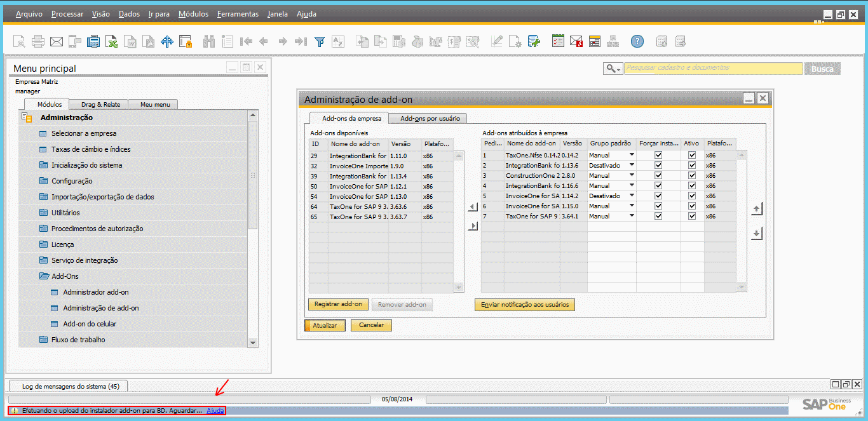The image size is (868, 421).
Task: Switch to Add-ons por usuário tab
Action: click(429, 118)
